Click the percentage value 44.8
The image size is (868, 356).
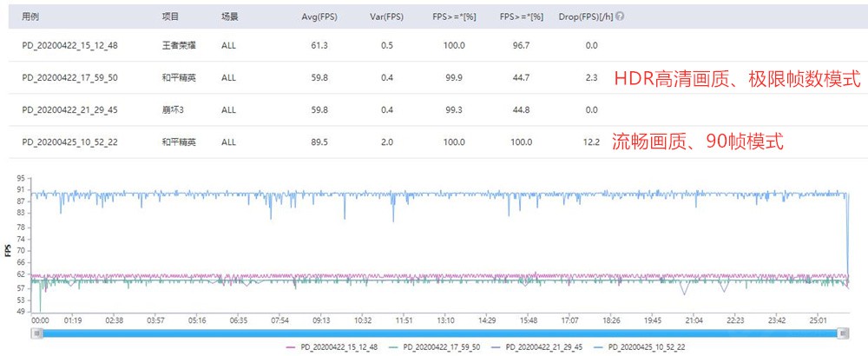[x=521, y=109]
